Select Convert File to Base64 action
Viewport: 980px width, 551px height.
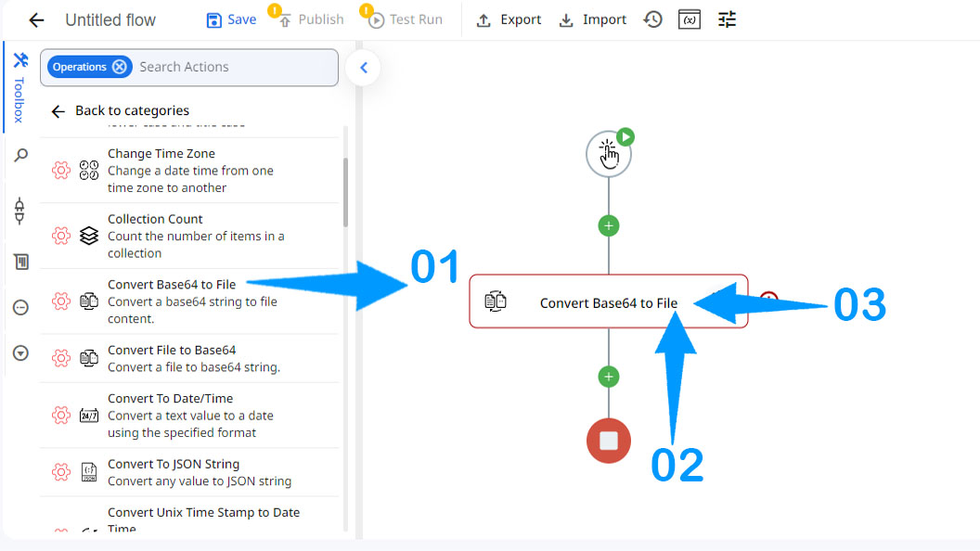pyautogui.click(x=189, y=359)
